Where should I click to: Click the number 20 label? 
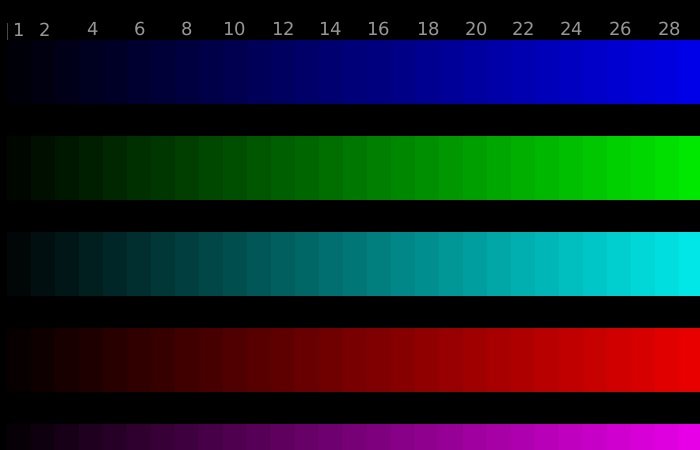476,29
